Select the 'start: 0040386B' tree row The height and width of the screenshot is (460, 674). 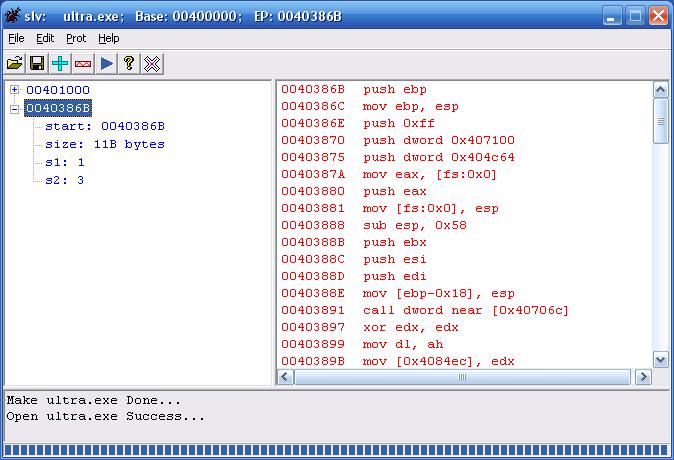[105, 126]
